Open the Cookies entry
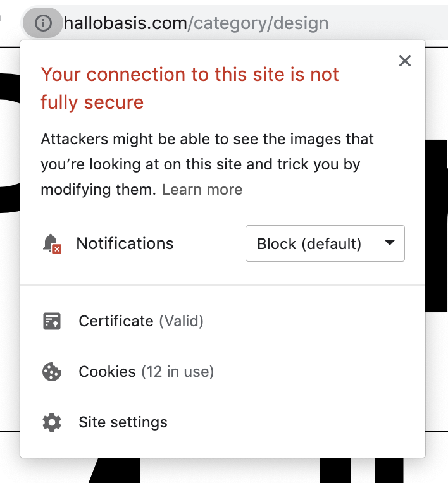 (107, 372)
